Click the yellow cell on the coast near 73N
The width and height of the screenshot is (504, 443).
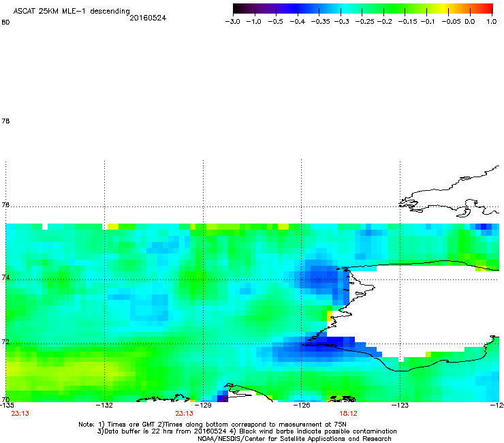[330, 316]
